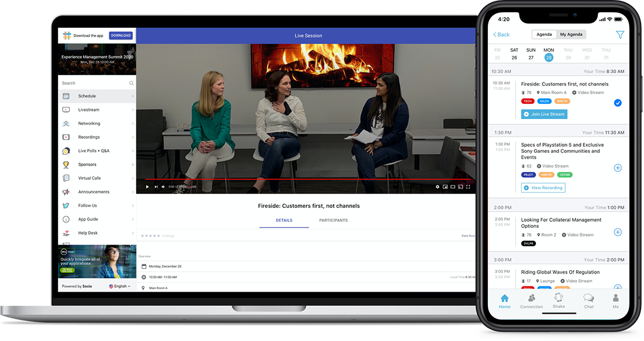644x341 pixels.
Task: Mute the video player volume
Action: pos(164,186)
